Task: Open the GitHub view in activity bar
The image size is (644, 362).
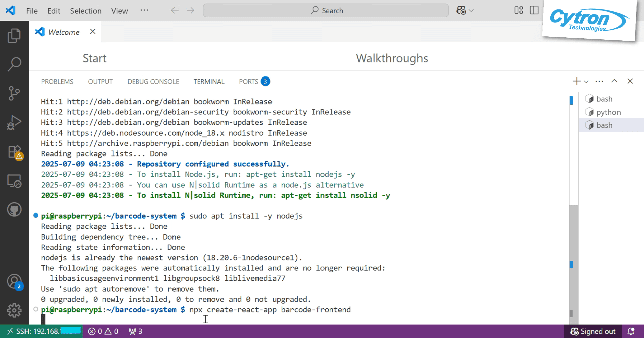Action: [14, 210]
